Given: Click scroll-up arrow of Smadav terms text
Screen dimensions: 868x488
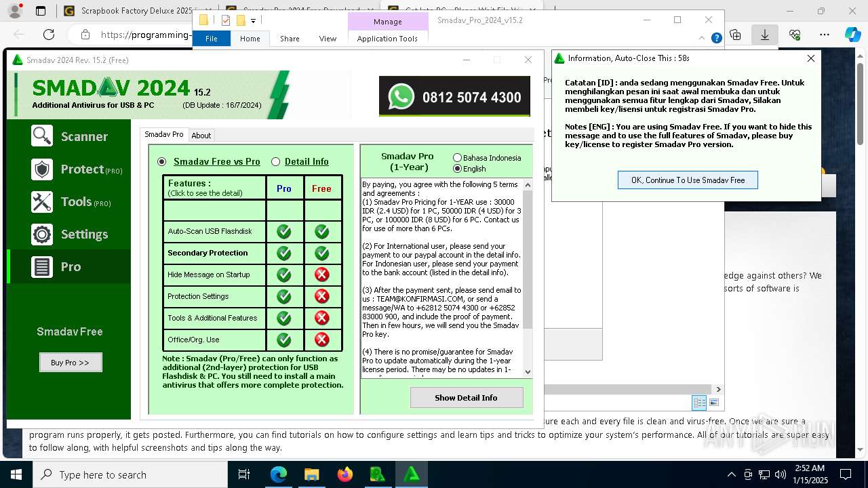Looking at the screenshot, I should coord(528,184).
